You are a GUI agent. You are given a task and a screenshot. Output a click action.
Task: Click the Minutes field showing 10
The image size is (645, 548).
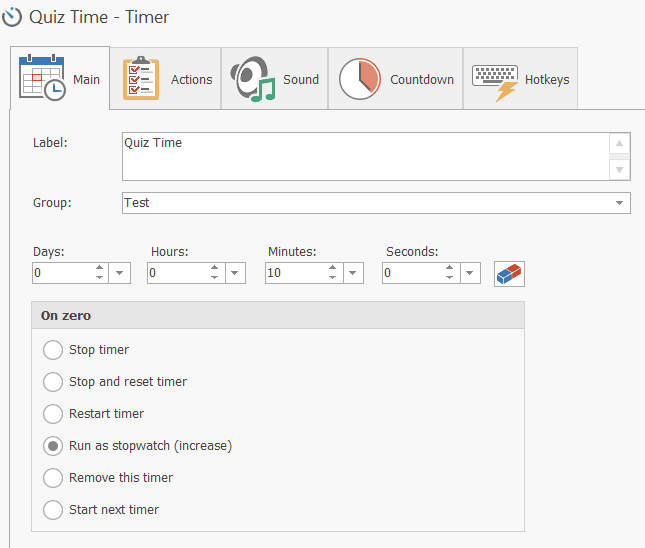tap(297, 273)
